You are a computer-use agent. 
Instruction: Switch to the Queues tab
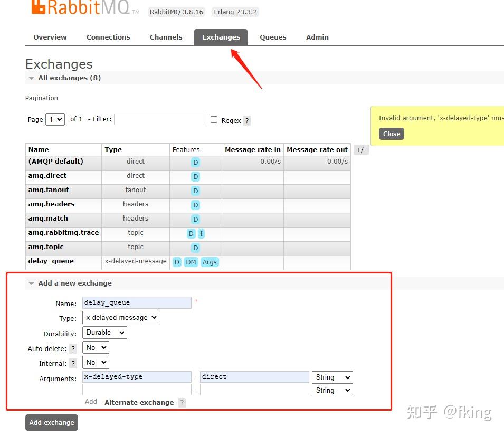(x=273, y=37)
